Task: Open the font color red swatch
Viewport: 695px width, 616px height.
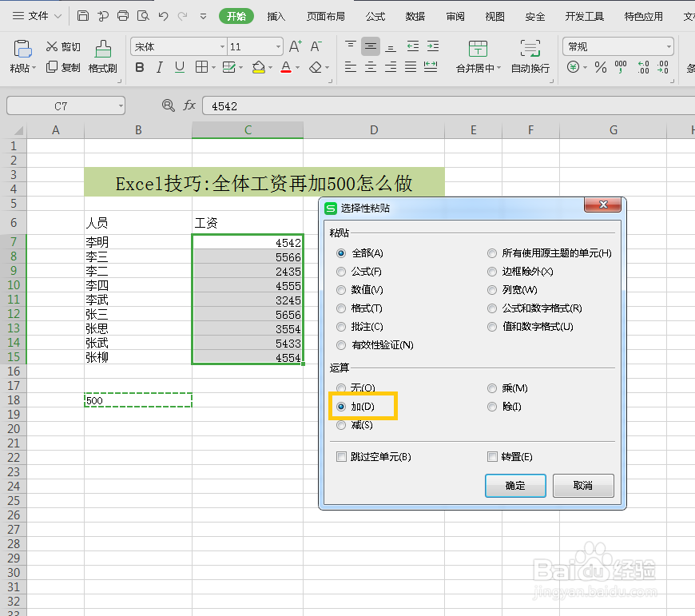Action: coord(288,68)
